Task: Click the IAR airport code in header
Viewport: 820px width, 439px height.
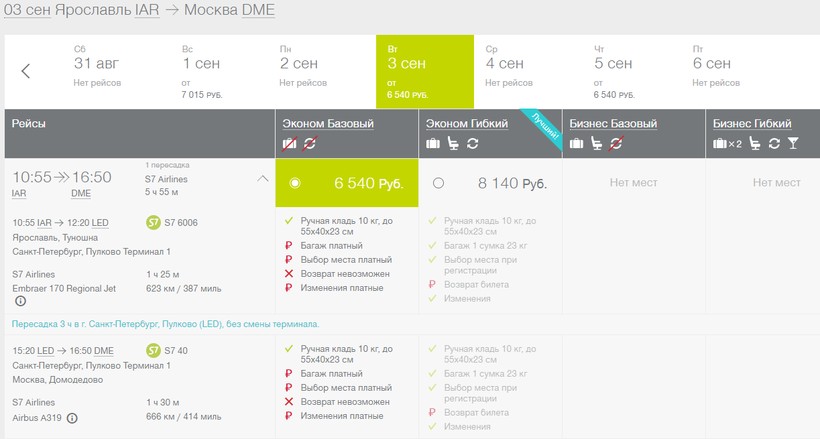Action: pyautogui.click(x=147, y=10)
